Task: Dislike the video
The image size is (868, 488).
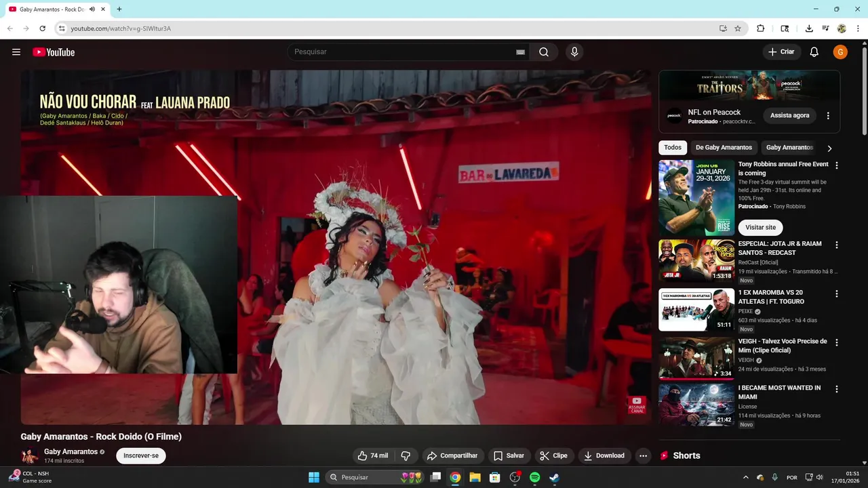Action: 406,455
